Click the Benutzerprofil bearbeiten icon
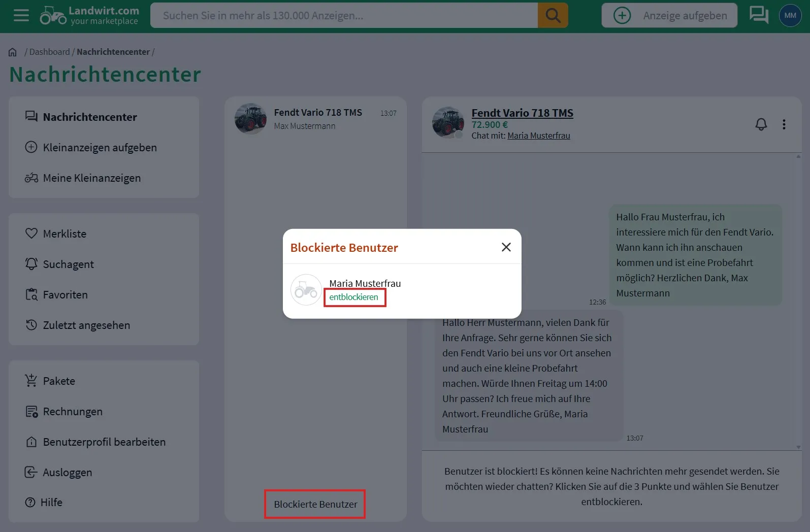The height and width of the screenshot is (532, 810). tap(31, 442)
